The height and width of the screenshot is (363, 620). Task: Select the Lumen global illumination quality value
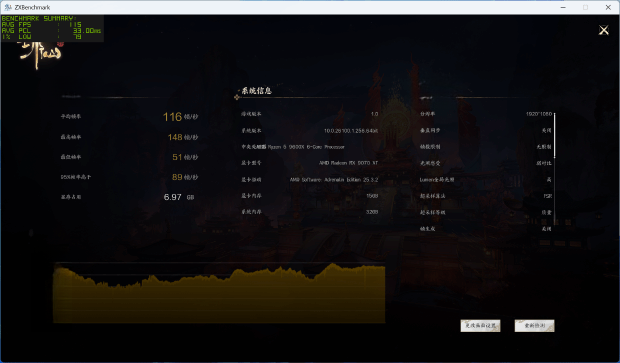click(549, 180)
